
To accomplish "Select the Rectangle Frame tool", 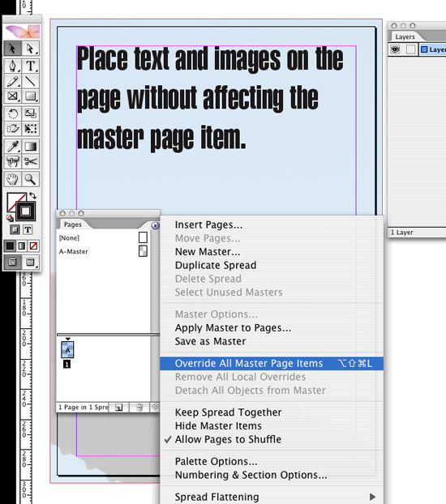I will coord(12,96).
